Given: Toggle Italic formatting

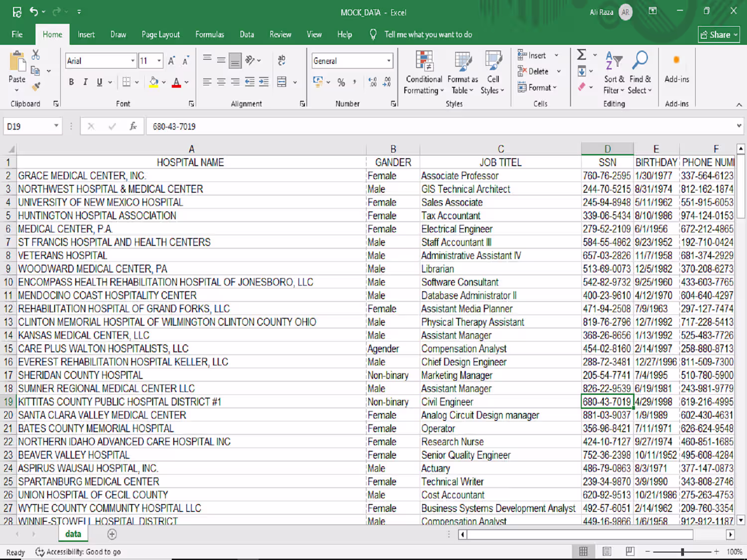Looking at the screenshot, I should pos(85,82).
